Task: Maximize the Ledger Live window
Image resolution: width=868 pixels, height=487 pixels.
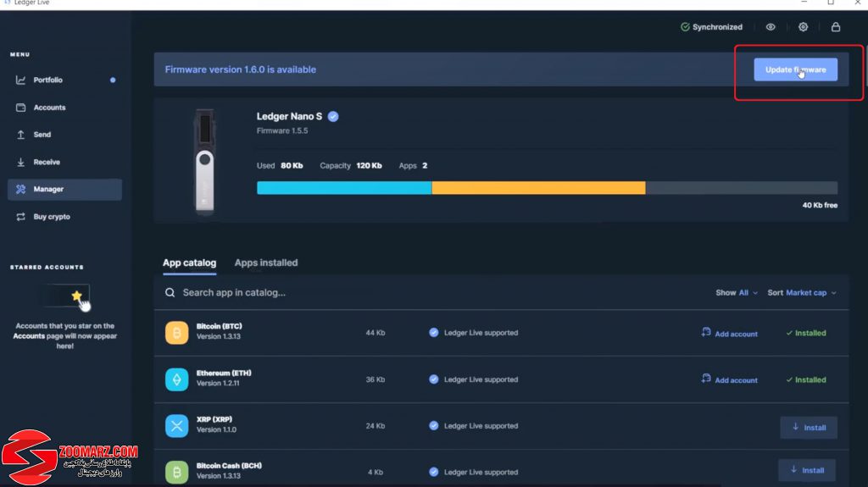Action: (x=831, y=3)
